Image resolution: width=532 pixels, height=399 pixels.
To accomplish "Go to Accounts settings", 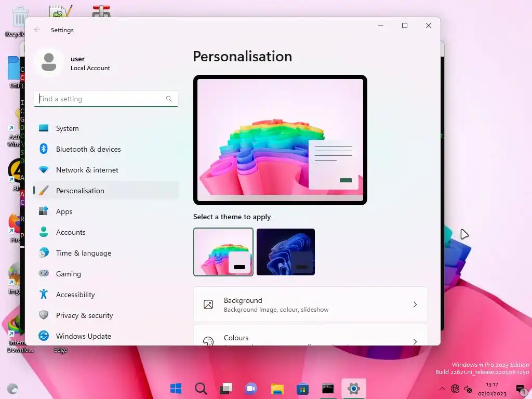I will coord(106,232).
